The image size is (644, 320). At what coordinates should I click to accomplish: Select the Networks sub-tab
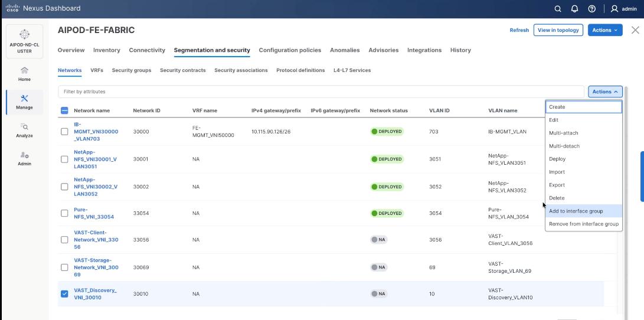(70, 70)
